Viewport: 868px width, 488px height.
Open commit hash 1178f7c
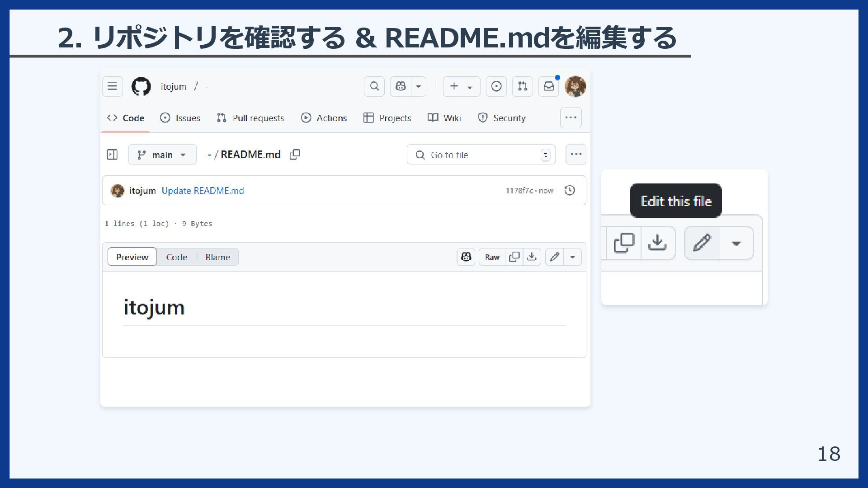[519, 191]
